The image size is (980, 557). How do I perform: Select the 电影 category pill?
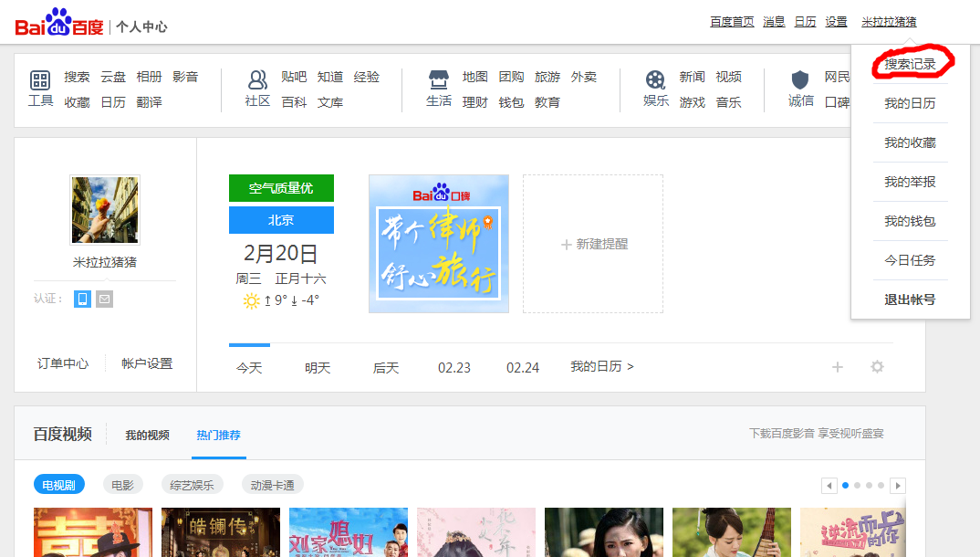(x=122, y=485)
